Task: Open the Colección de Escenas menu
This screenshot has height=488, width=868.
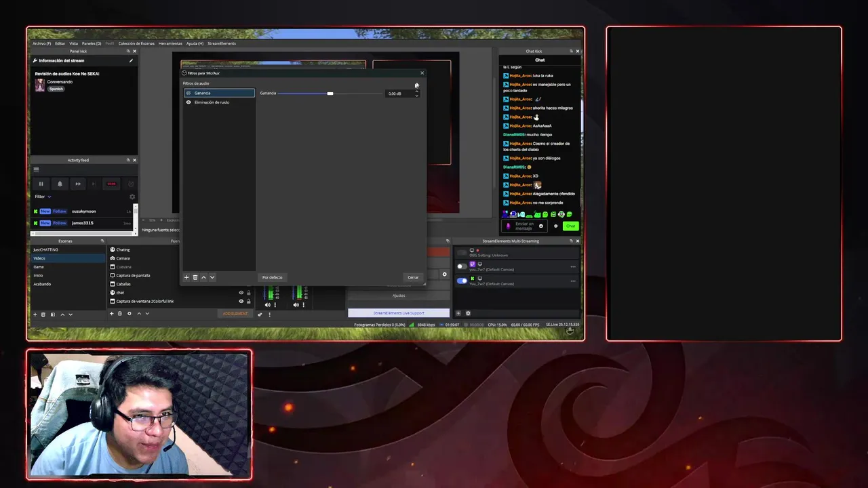Action: [136, 43]
